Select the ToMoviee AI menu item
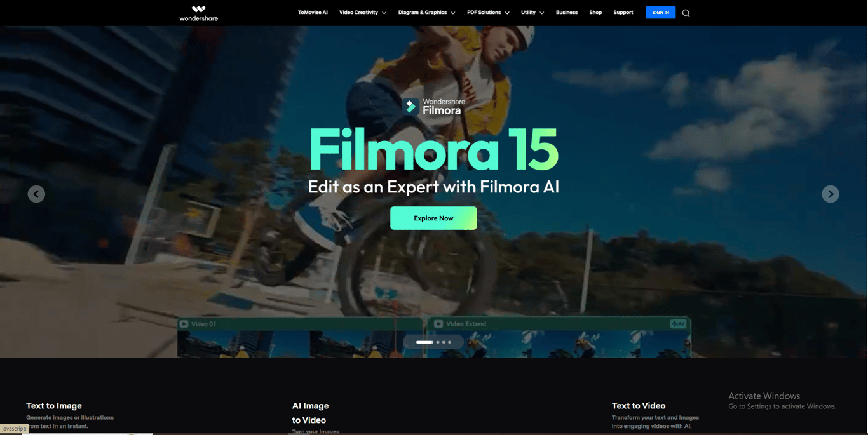 pos(313,12)
